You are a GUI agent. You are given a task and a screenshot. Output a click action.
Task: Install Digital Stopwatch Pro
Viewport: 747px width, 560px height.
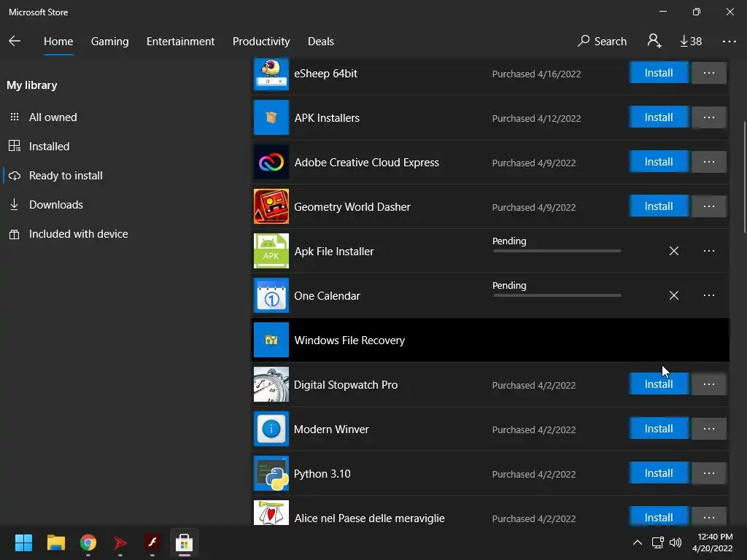point(659,384)
